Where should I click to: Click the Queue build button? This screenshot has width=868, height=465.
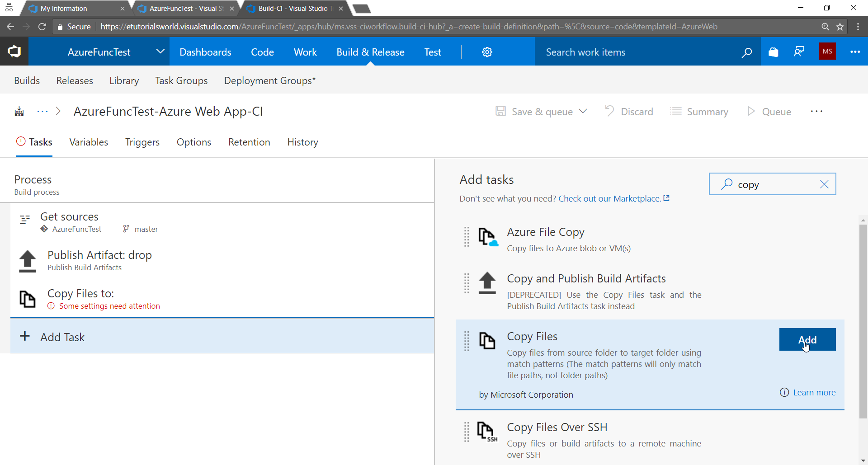point(769,111)
